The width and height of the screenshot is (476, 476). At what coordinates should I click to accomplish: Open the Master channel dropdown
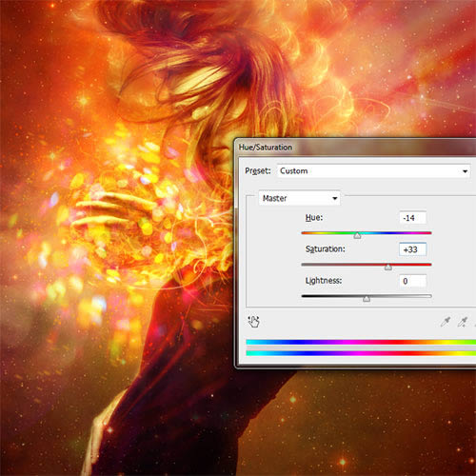point(299,198)
